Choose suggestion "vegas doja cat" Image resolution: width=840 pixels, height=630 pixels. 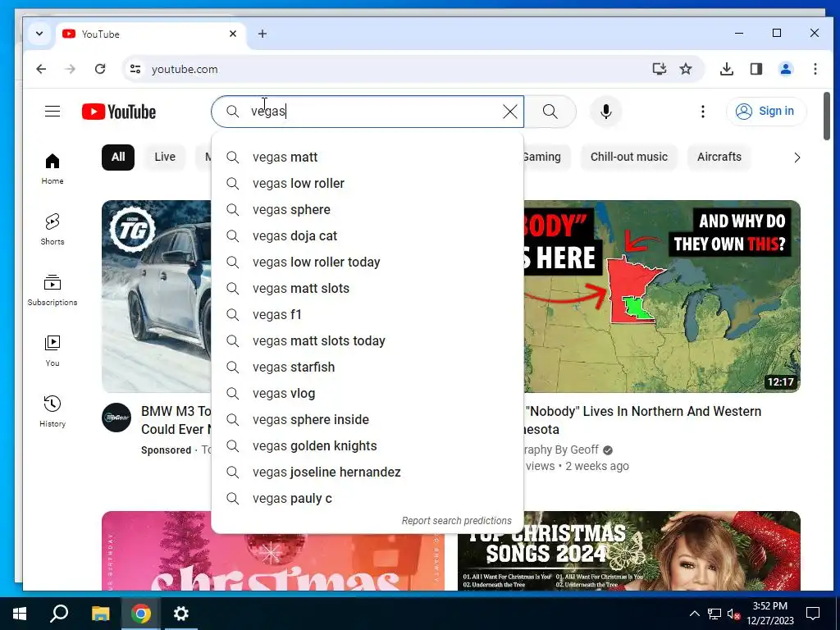(x=367, y=235)
